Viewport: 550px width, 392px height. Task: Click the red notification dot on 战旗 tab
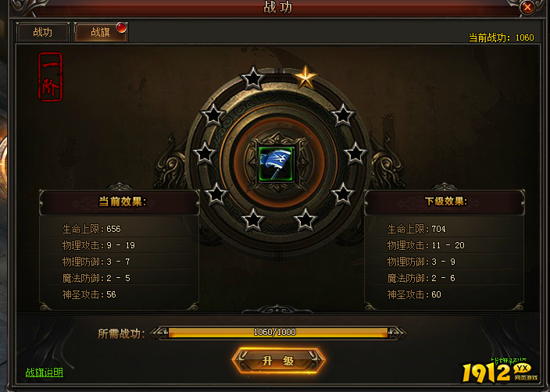[121, 27]
